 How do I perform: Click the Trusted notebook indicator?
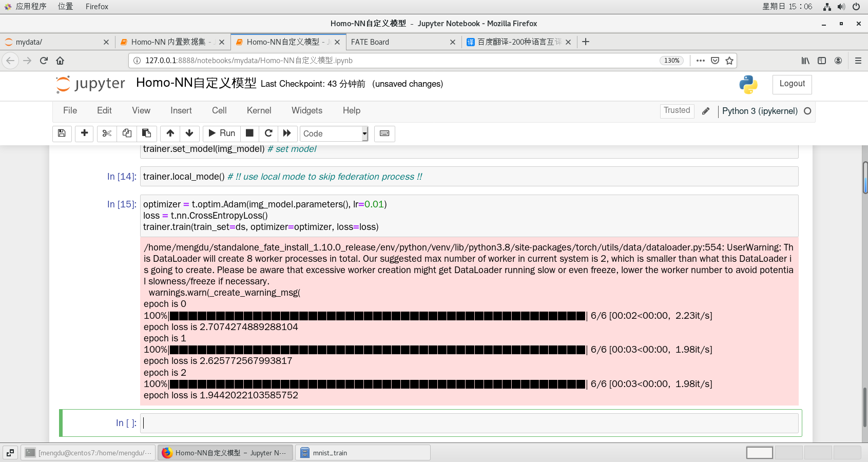677,111
